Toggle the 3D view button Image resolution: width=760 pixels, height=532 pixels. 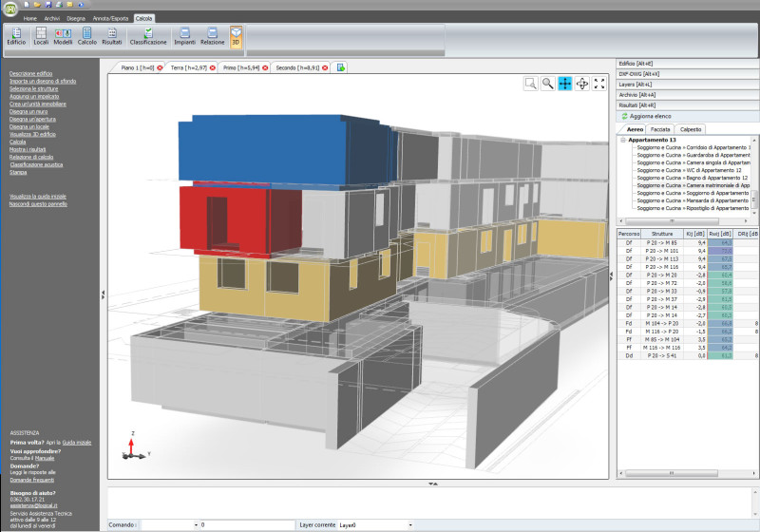click(236, 36)
